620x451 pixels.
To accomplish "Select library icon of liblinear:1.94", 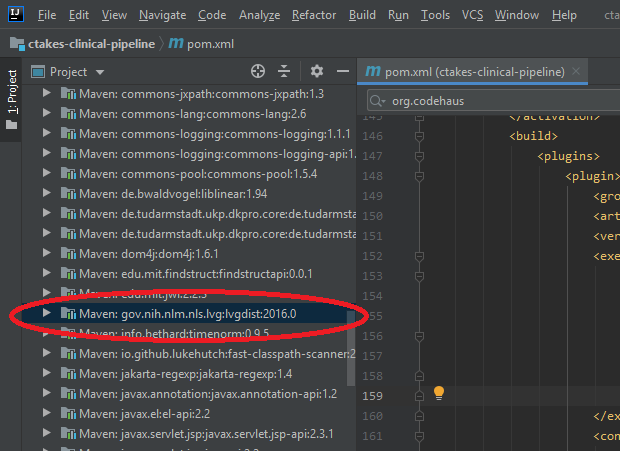I will pyautogui.click(x=68, y=194).
